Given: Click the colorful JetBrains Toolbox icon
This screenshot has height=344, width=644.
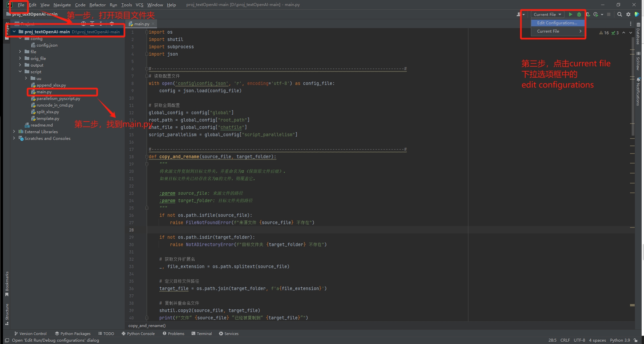Looking at the screenshot, I should [x=637, y=14].
